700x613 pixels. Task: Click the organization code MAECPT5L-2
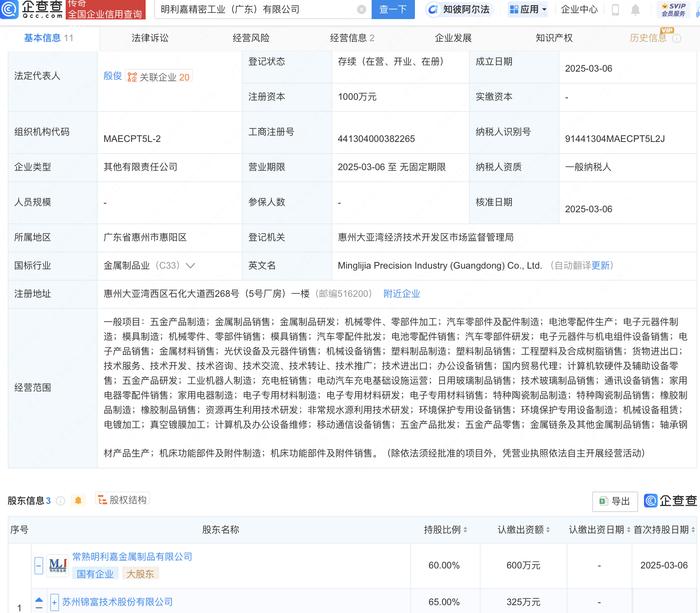[x=132, y=139]
